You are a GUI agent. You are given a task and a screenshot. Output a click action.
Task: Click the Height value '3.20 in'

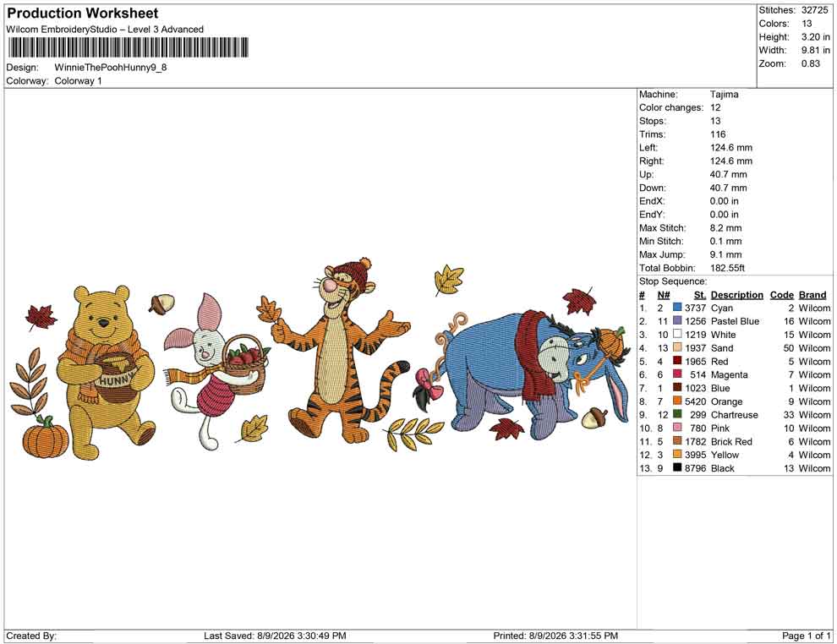pos(816,37)
